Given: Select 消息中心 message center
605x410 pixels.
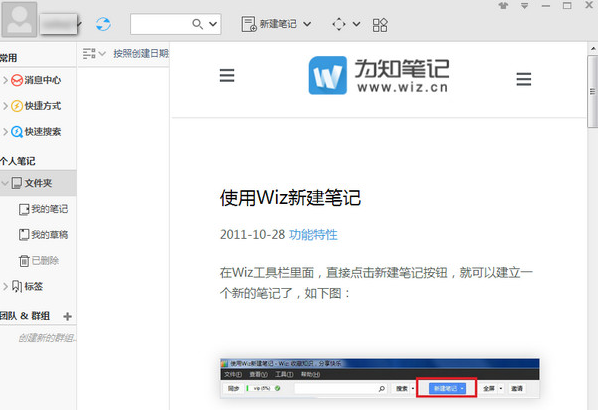Looking at the screenshot, I should 42,80.
